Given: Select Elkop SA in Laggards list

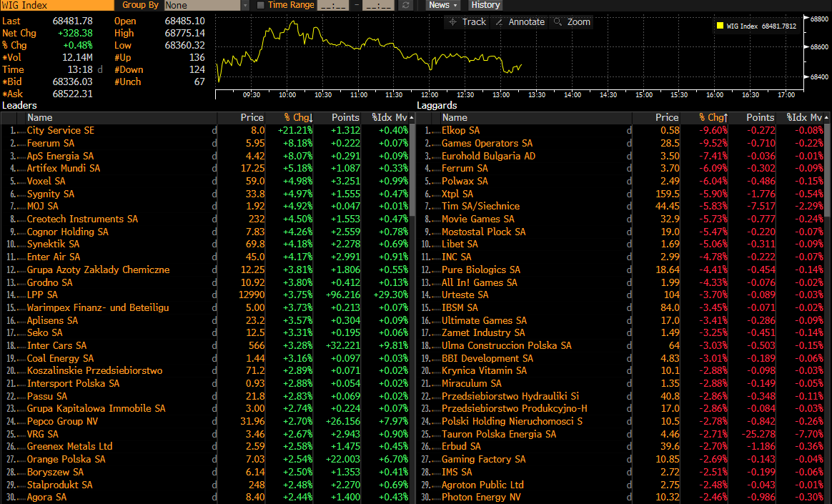Looking at the screenshot, I should 461,130.
